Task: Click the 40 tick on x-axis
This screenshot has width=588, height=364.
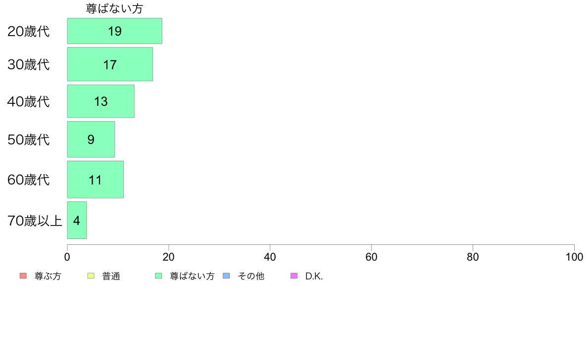Action: click(x=270, y=257)
